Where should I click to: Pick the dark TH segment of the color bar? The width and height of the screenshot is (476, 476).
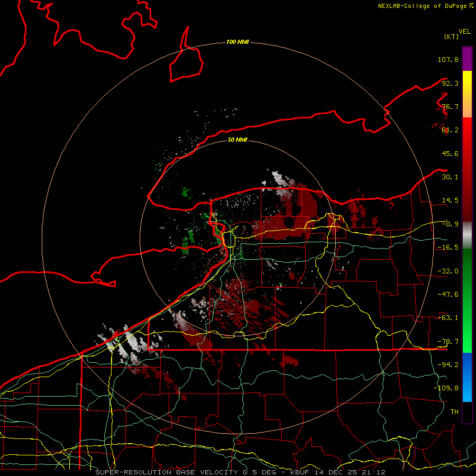pos(467,412)
